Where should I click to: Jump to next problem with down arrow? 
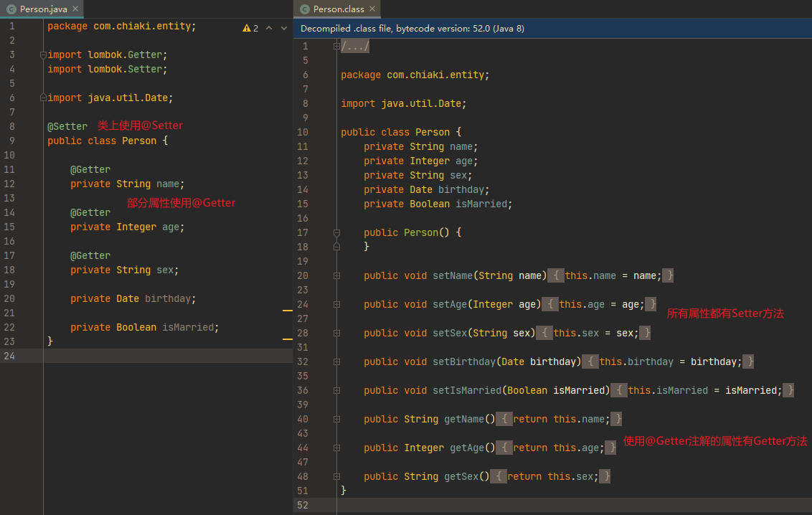pos(284,28)
